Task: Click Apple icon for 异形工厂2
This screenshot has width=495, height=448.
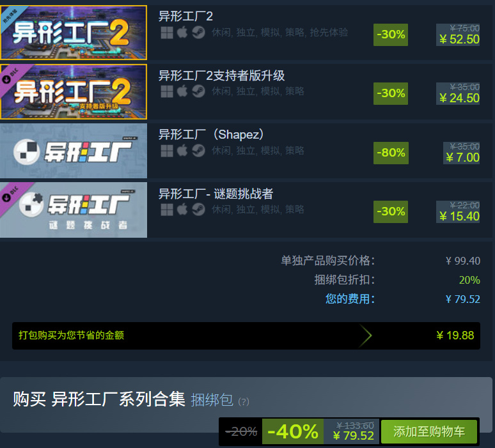Action: point(182,32)
